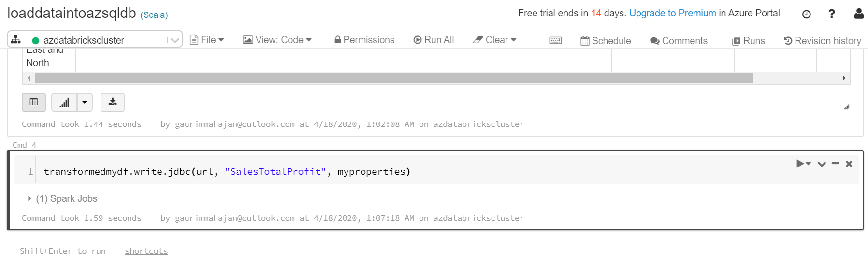Click the cluster hierarchy icon
Viewport: 868px width, 274px height.
pos(16,40)
